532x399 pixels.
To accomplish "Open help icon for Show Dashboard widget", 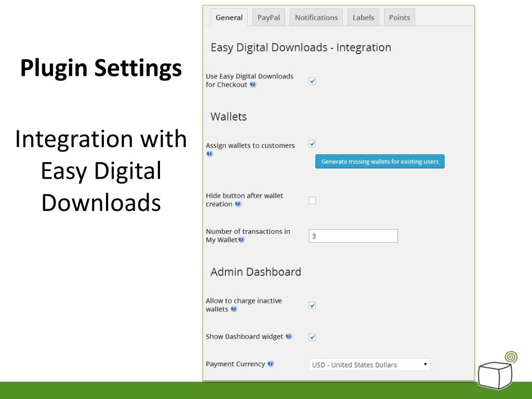I will [x=289, y=336].
